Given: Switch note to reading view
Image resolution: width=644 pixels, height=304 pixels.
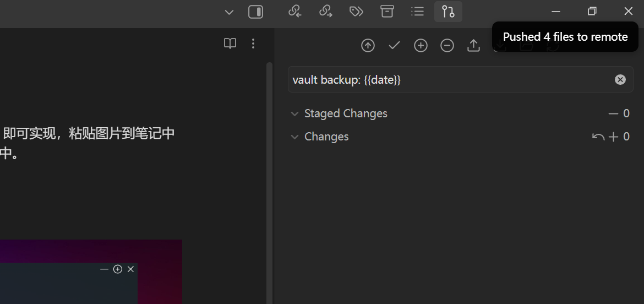Looking at the screenshot, I should [x=230, y=44].
